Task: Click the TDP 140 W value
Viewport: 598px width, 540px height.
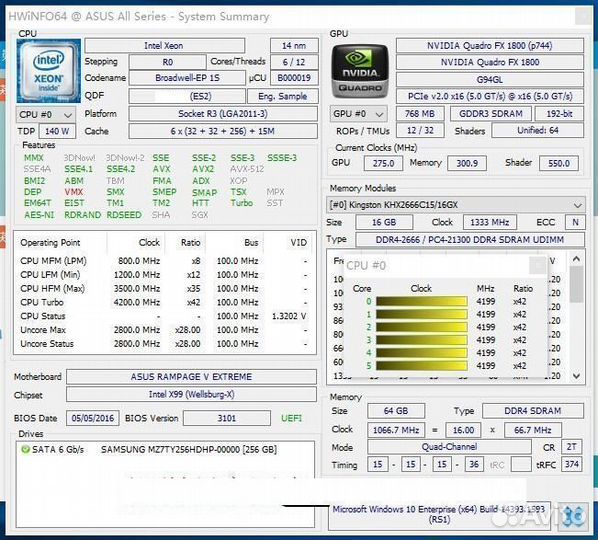Action: 57,131
